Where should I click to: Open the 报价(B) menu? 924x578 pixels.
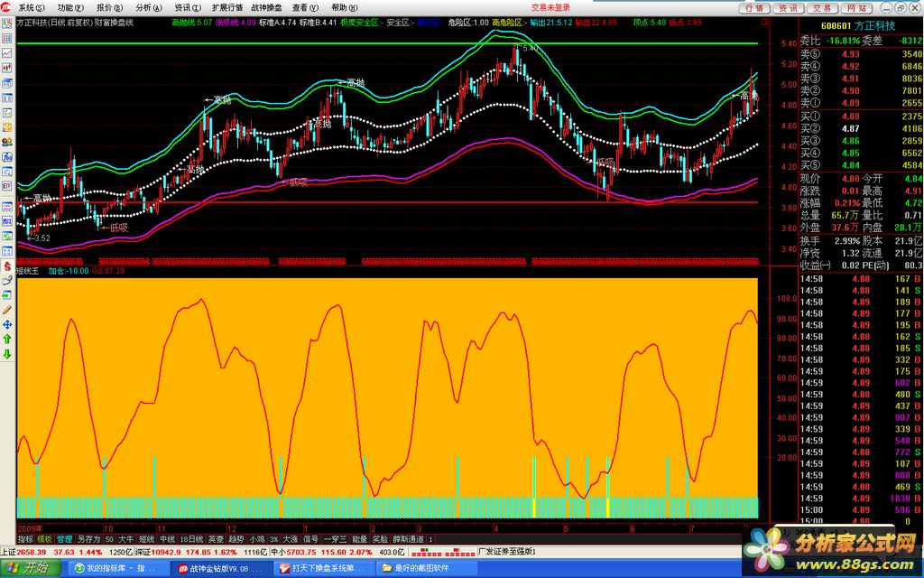point(109,7)
